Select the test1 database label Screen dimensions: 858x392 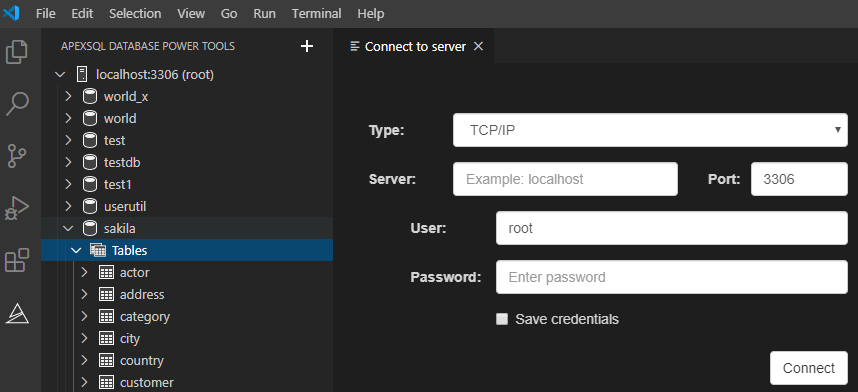coord(118,185)
